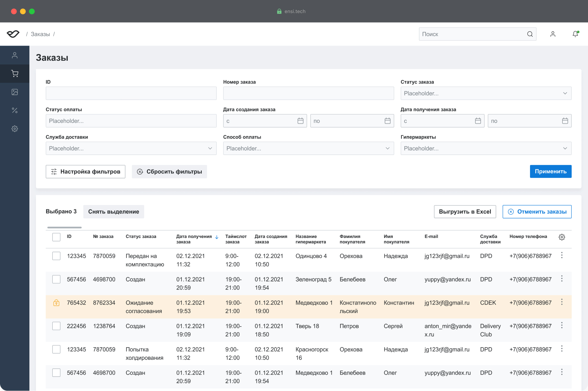Open row actions menu for order 765432
588x391 pixels.
click(x=562, y=302)
